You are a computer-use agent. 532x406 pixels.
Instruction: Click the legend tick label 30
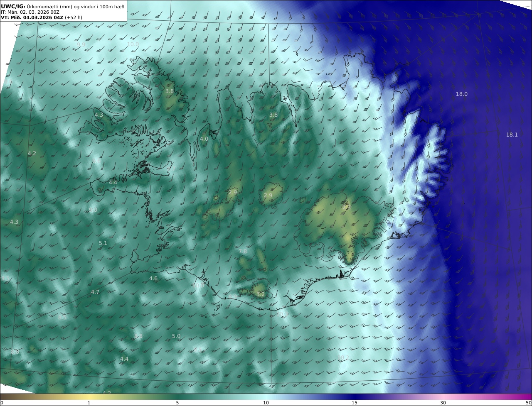click(443, 403)
